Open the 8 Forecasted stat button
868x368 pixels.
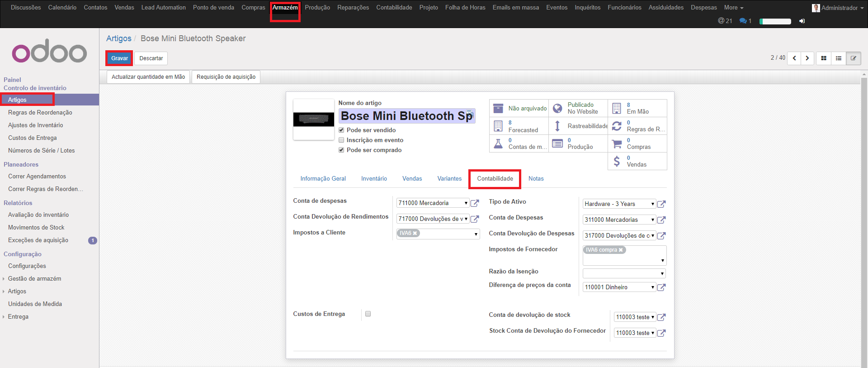point(519,126)
